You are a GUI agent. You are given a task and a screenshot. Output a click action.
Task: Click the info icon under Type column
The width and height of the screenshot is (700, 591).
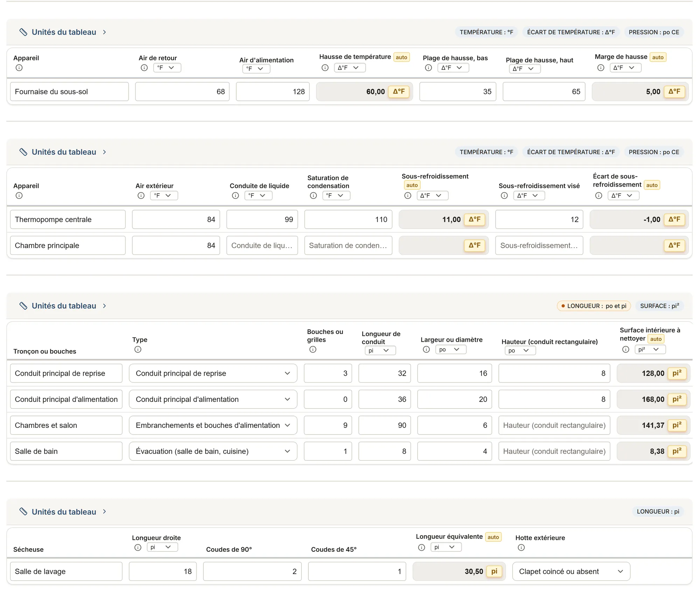(x=138, y=349)
